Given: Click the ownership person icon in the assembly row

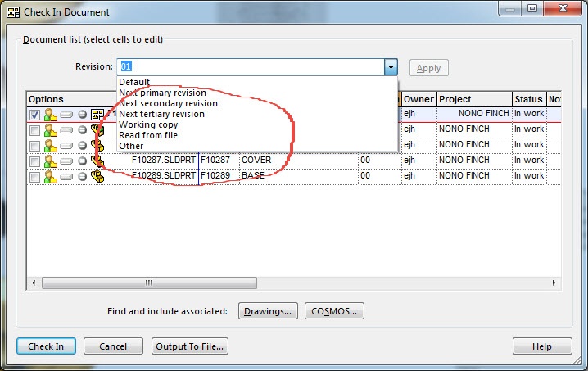Looking at the screenshot, I should point(50,130).
